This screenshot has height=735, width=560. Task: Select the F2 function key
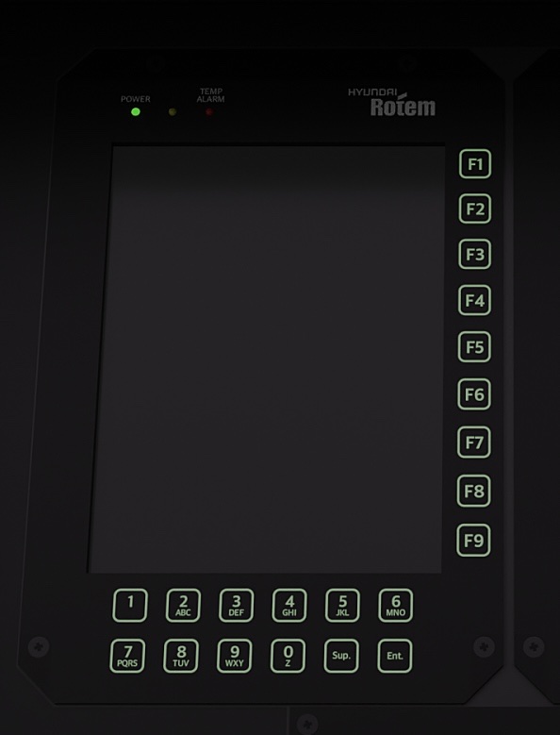pos(475,209)
